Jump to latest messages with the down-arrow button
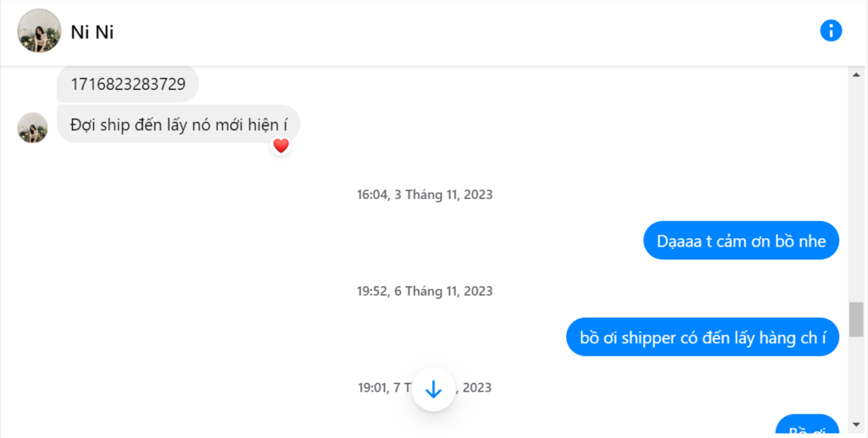Screen dimensions: 868x438 coord(433,390)
